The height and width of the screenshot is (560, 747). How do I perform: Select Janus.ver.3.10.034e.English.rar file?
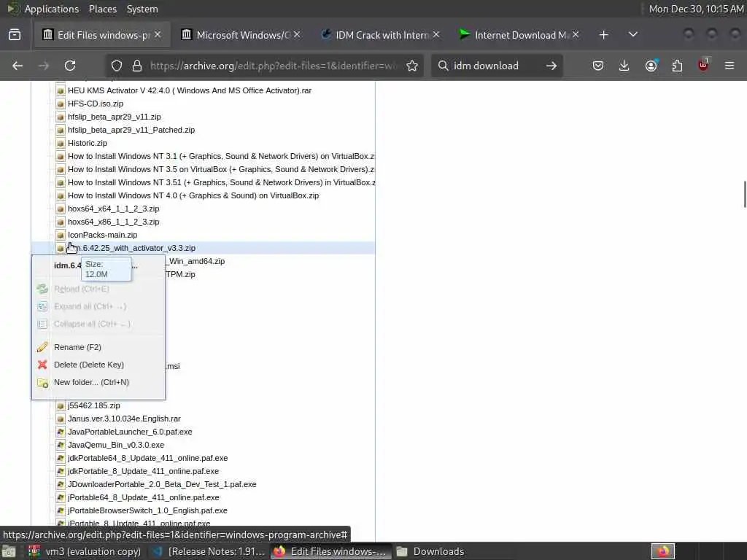[x=124, y=419]
